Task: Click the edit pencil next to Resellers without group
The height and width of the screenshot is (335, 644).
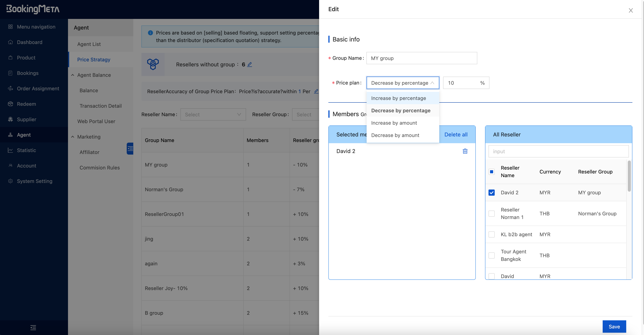Action: 250,64
